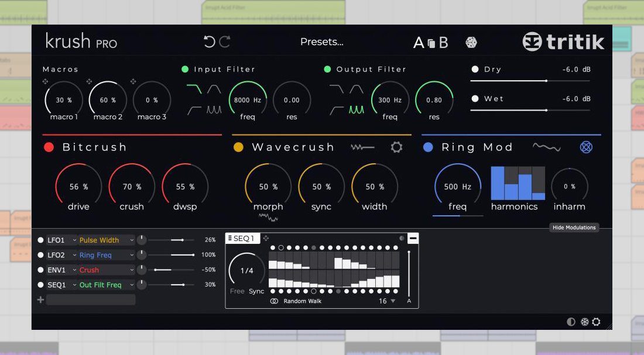Open the ENV1 source dropdown

[61, 270]
